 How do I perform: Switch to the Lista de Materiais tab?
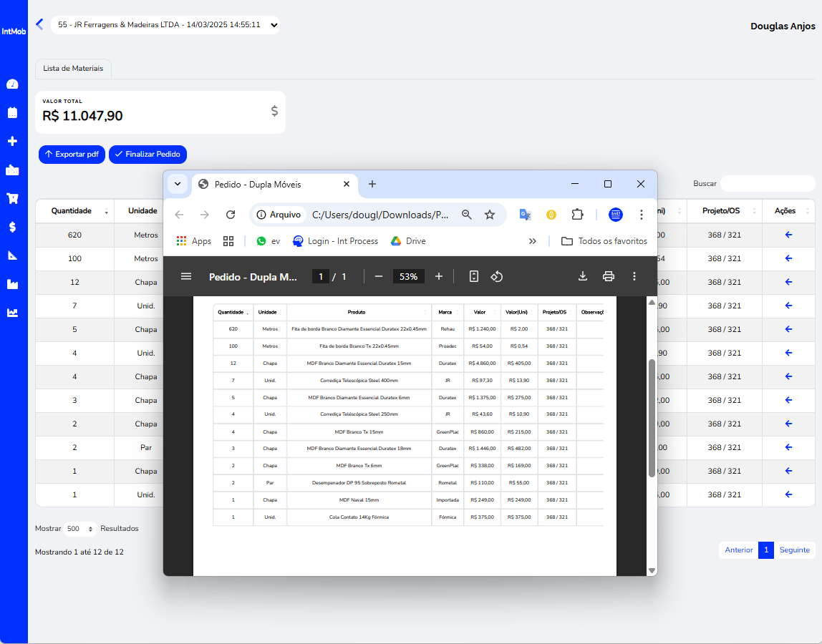(73, 69)
